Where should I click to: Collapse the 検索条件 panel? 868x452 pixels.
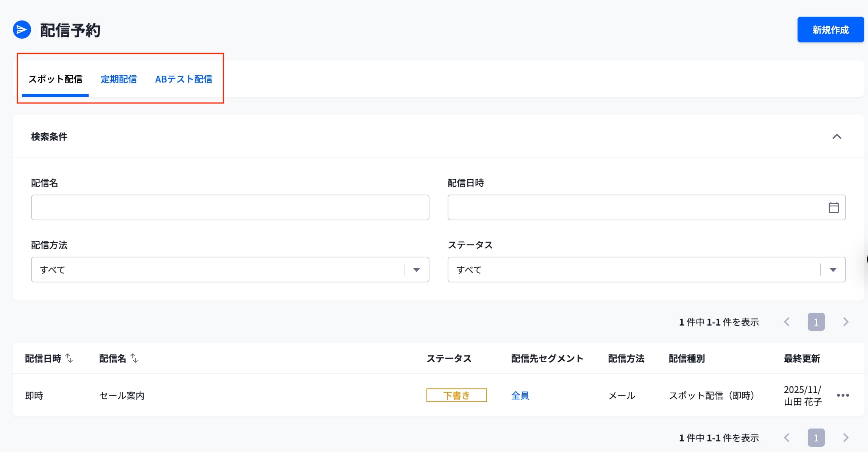click(837, 137)
